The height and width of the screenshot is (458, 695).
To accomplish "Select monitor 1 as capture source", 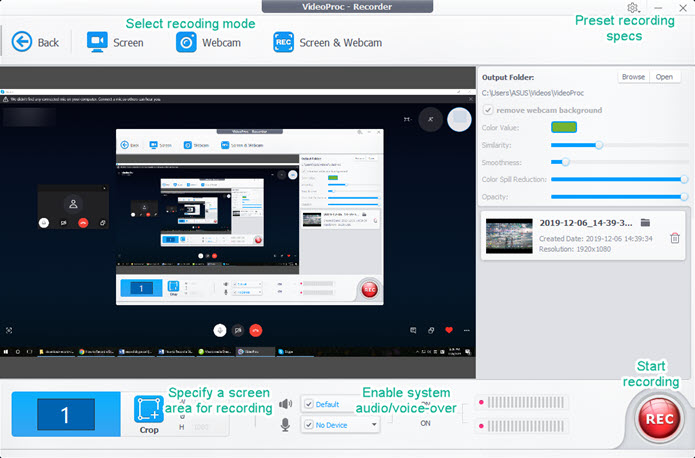I will pyautogui.click(x=66, y=414).
